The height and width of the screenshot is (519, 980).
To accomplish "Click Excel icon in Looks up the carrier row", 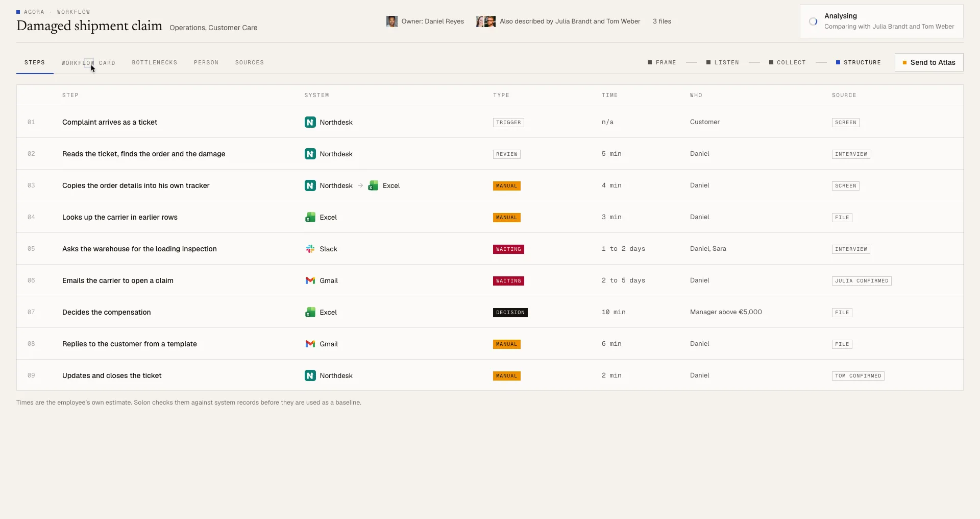I will coord(310,217).
